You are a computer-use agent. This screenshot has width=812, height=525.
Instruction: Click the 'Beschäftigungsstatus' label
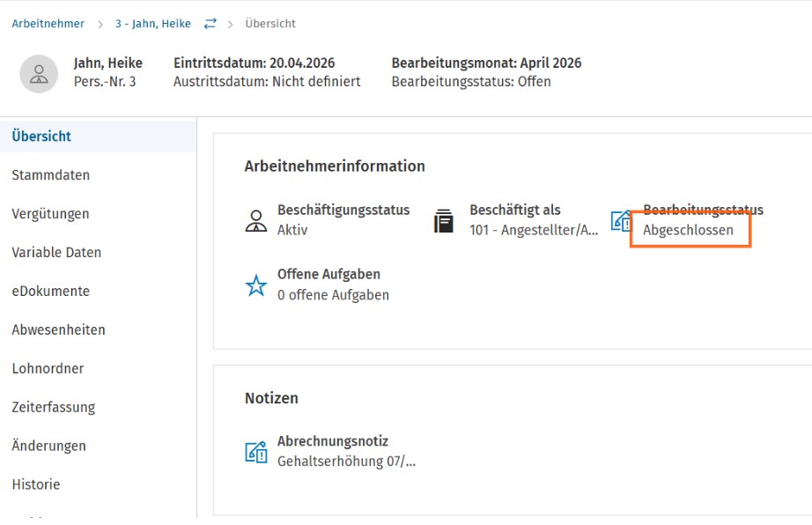click(343, 210)
